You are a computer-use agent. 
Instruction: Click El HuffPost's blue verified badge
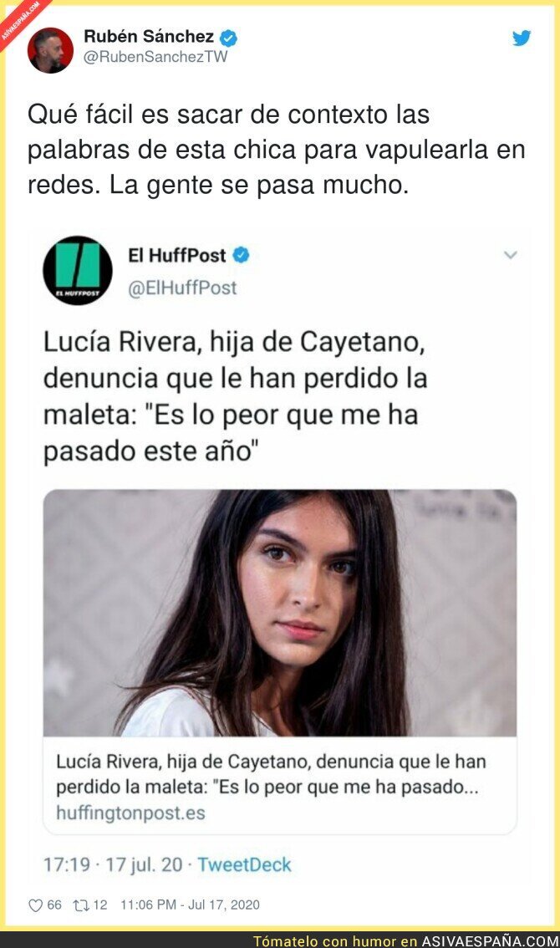click(x=241, y=255)
